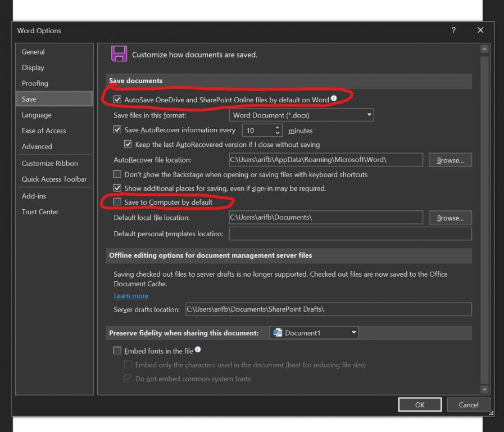Open the Save files format dropdown
This screenshot has height=432, width=504.
[302, 115]
